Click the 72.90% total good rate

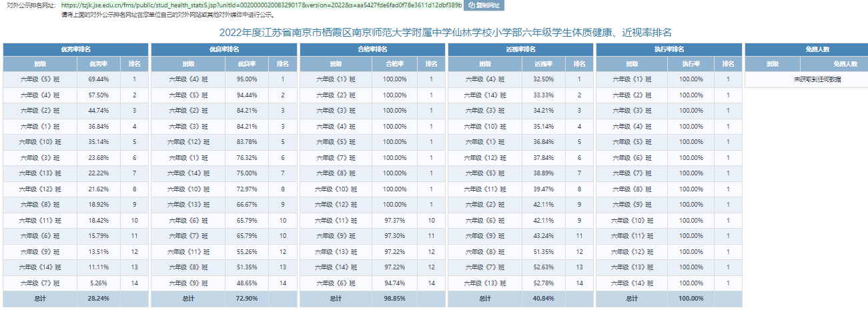click(246, 299)
